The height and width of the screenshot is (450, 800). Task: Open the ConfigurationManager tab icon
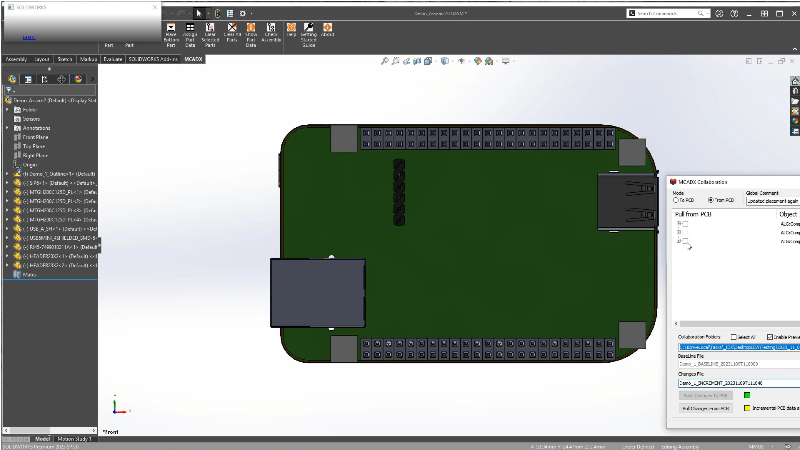coord(44,78)
